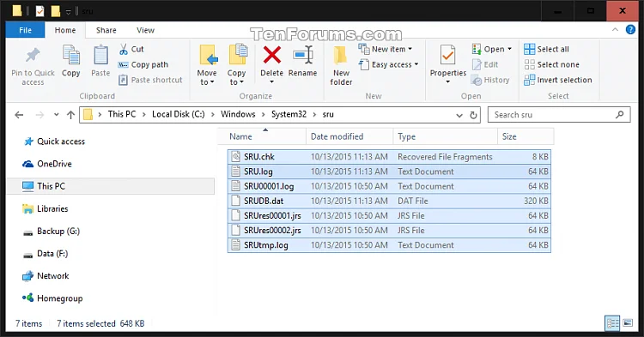Open the Customize Quick Access Toolbar arrow

[68, 11]
